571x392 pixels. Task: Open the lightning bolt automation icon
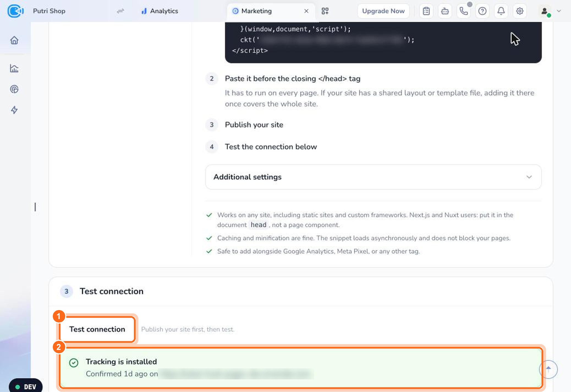pyautogui.click(x=14, y=110)
